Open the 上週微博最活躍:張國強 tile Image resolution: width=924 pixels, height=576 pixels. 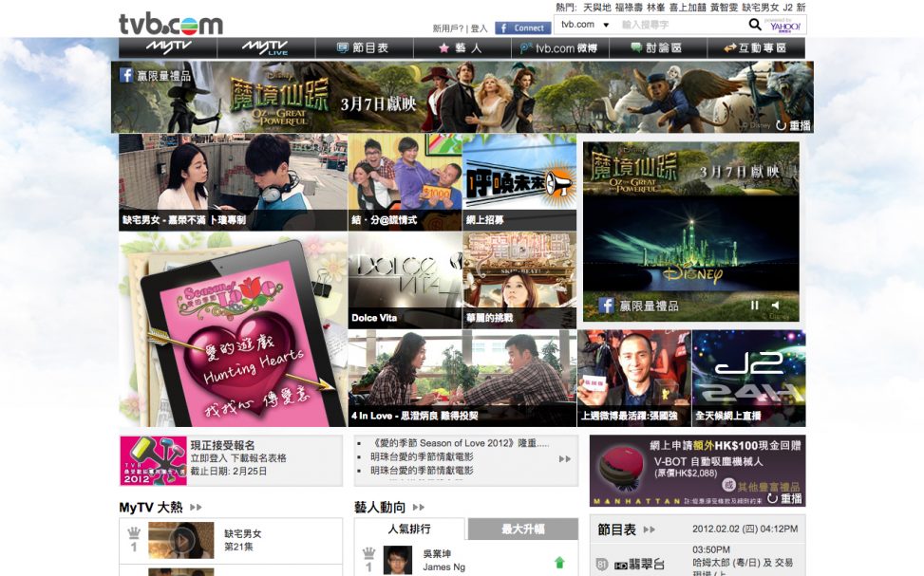[634, 378]
